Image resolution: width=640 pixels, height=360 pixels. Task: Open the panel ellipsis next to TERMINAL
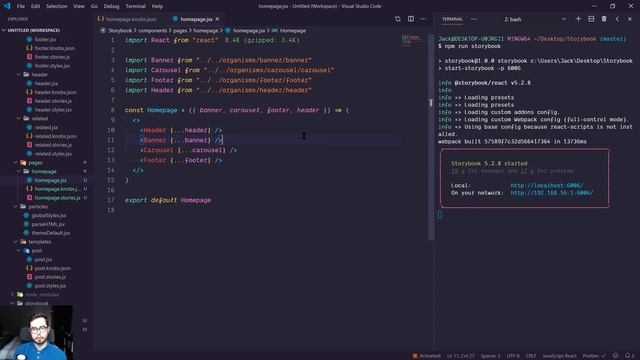click(473, 19)
